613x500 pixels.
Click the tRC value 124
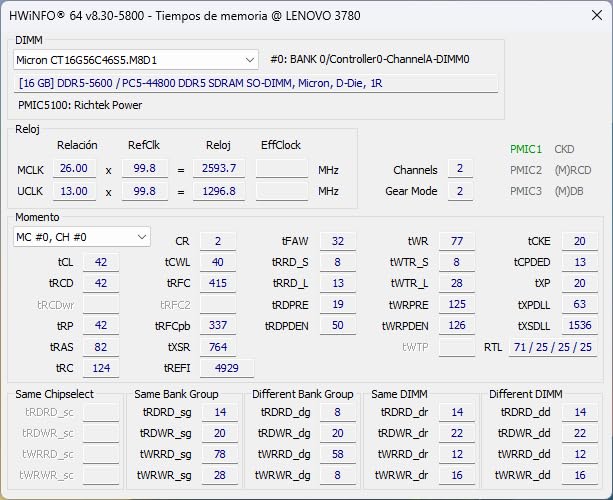pyautogui.click(x=101, y=368)
